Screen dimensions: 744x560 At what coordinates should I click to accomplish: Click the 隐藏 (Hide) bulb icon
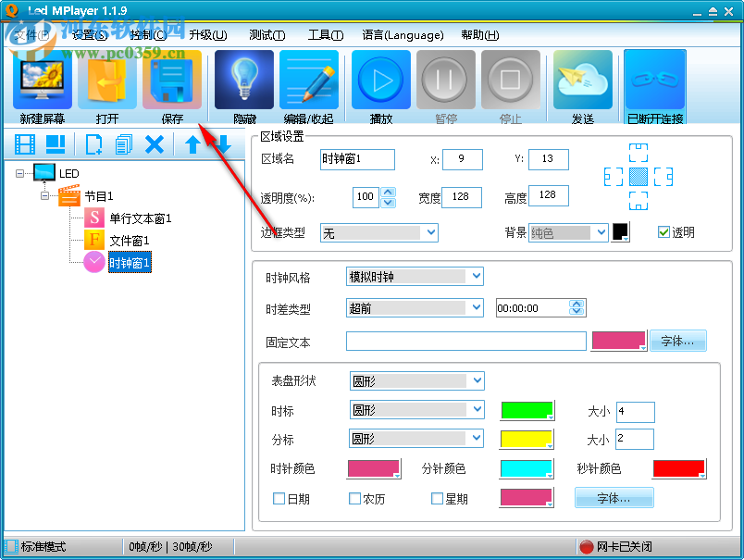click(242, 85)
